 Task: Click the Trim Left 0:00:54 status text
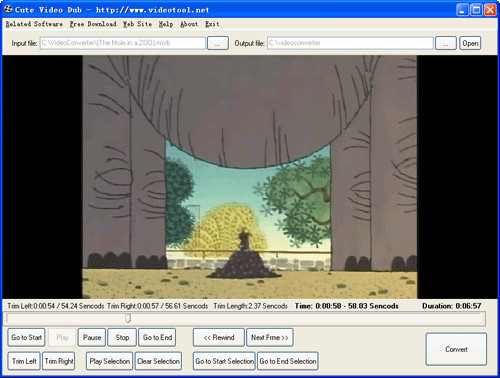(56, 306)
